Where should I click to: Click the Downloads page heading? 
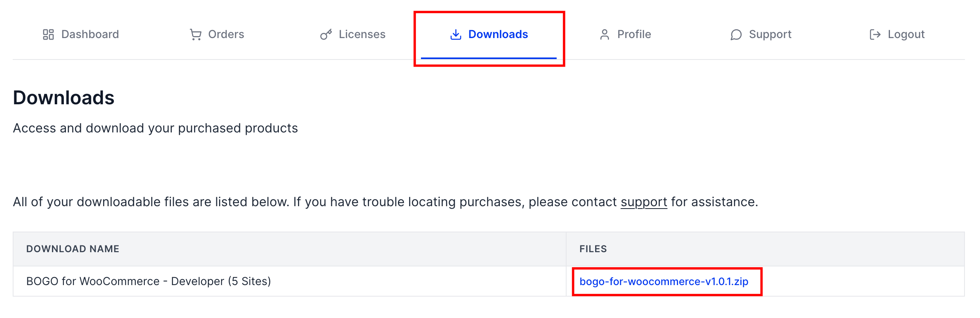63,98
